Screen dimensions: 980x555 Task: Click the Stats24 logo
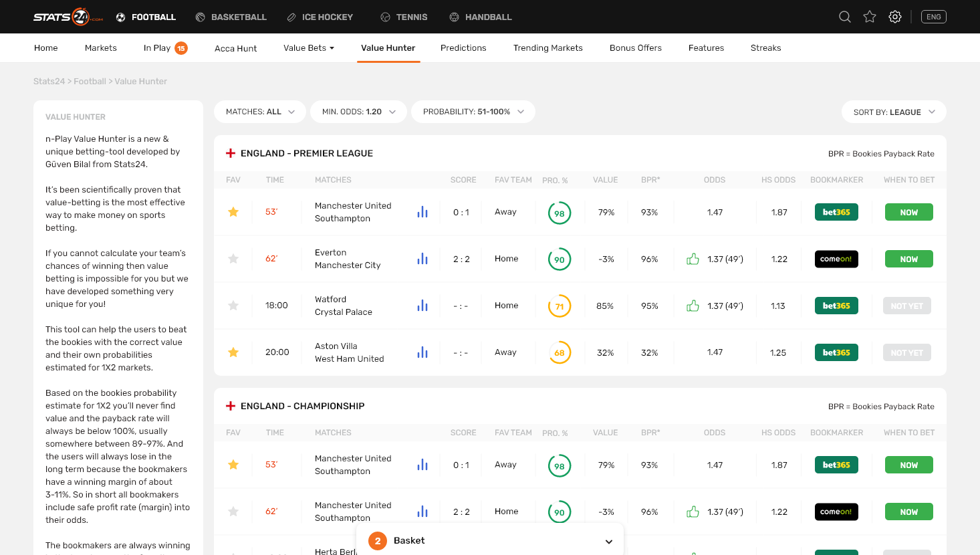point(68,17)
